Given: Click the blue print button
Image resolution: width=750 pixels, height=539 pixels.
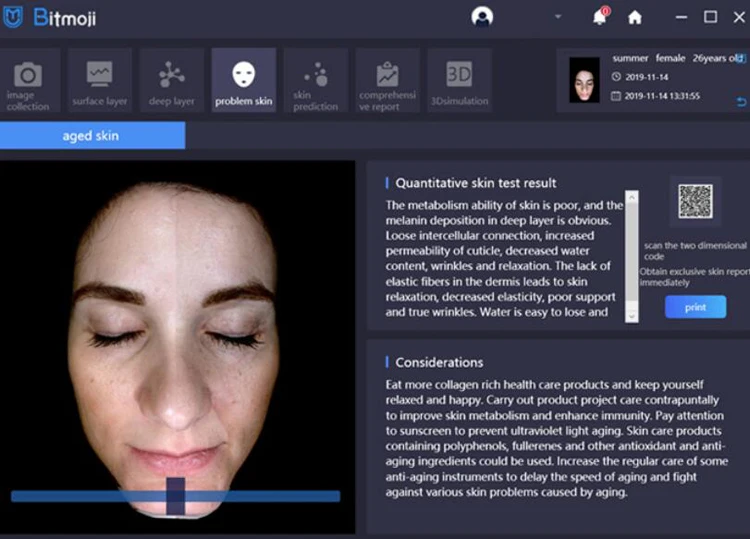Looking at the screenshot, I should pyautogui.click(x=695, y=307).
